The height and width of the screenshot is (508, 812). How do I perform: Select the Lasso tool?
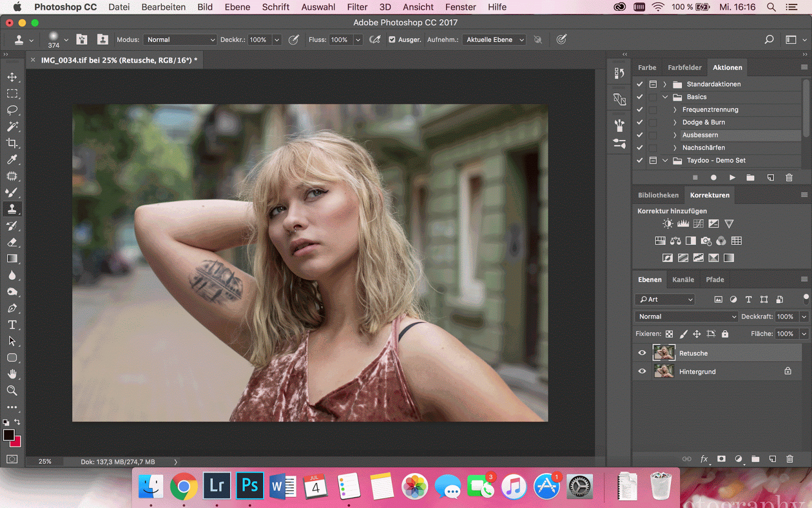point(12,110)
